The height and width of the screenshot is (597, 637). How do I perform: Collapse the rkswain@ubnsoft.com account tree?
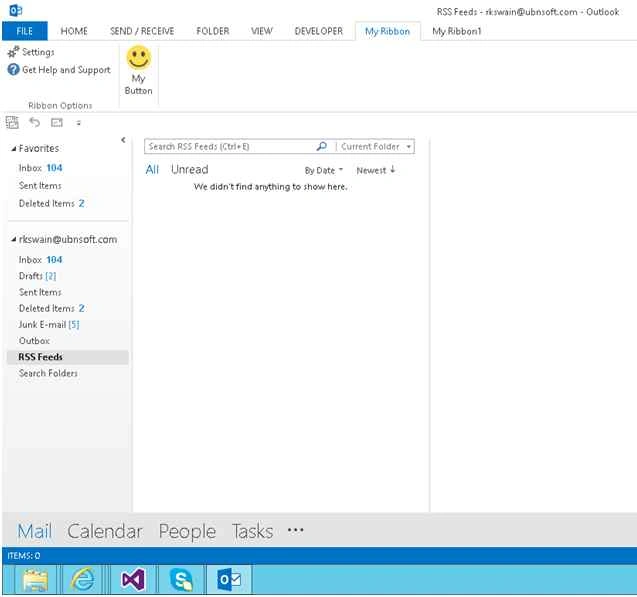coord(13,240)
